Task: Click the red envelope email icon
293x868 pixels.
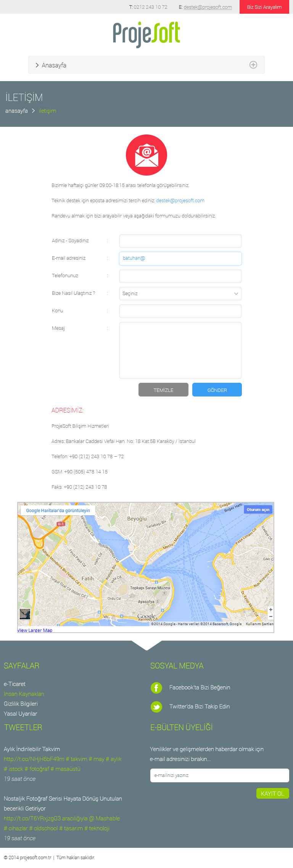Action: pos(146,155)
